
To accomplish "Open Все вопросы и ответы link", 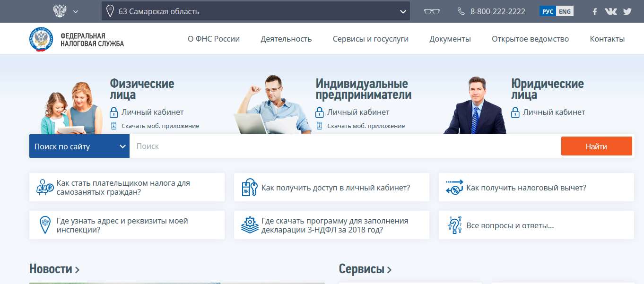I will pyautogui.click(x=510, y=225).
